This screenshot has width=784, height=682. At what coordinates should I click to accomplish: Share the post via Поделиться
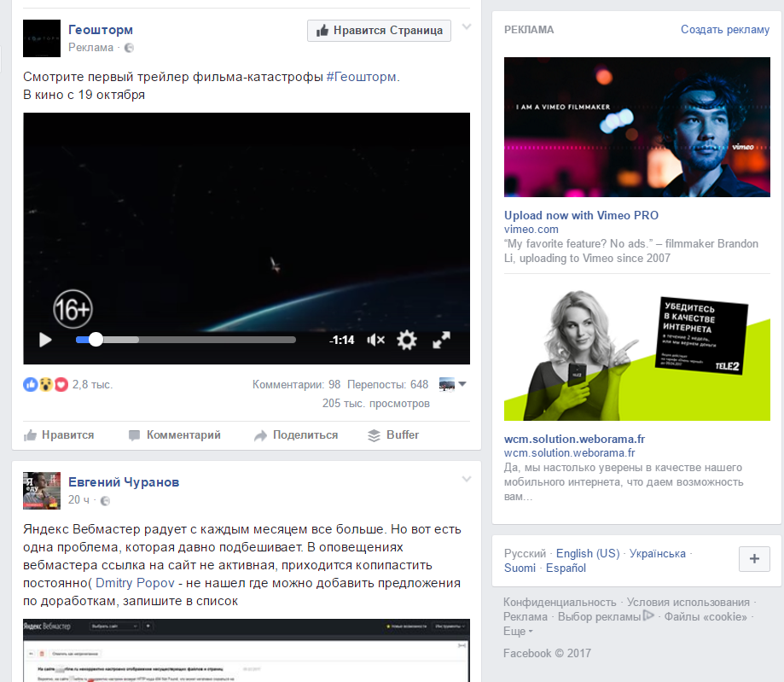point(296,434)
